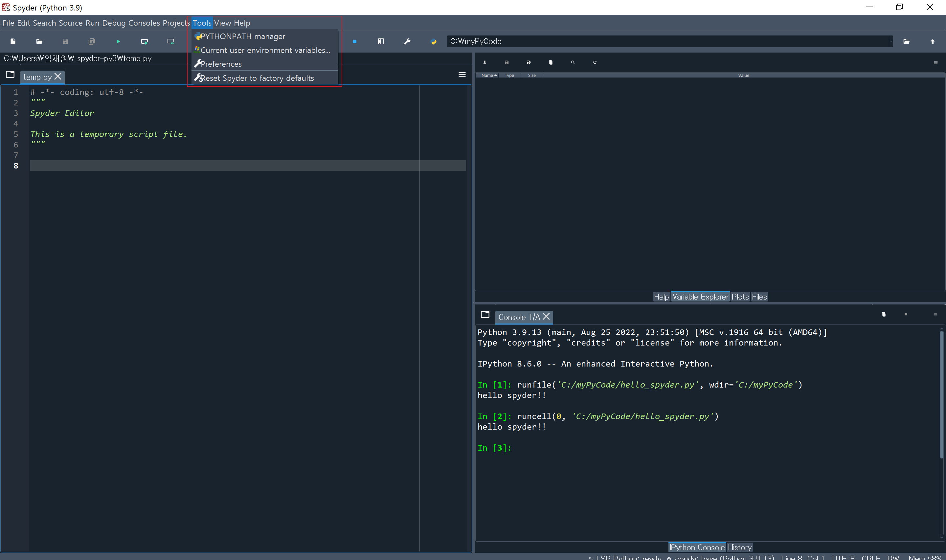The width and height of the screenshot is (946, 560).
Task: Click the Open file folder icon
Action: (39, 41)
